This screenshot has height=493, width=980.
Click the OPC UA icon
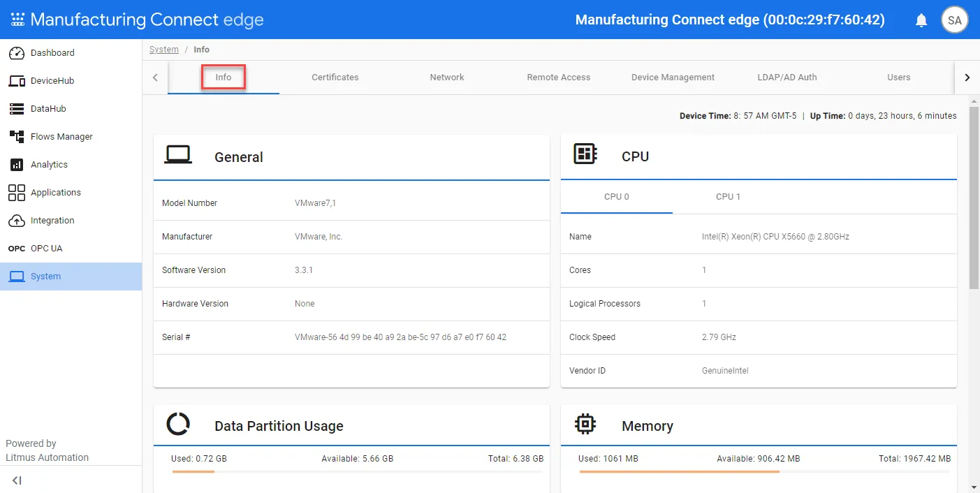pos(17,249)
